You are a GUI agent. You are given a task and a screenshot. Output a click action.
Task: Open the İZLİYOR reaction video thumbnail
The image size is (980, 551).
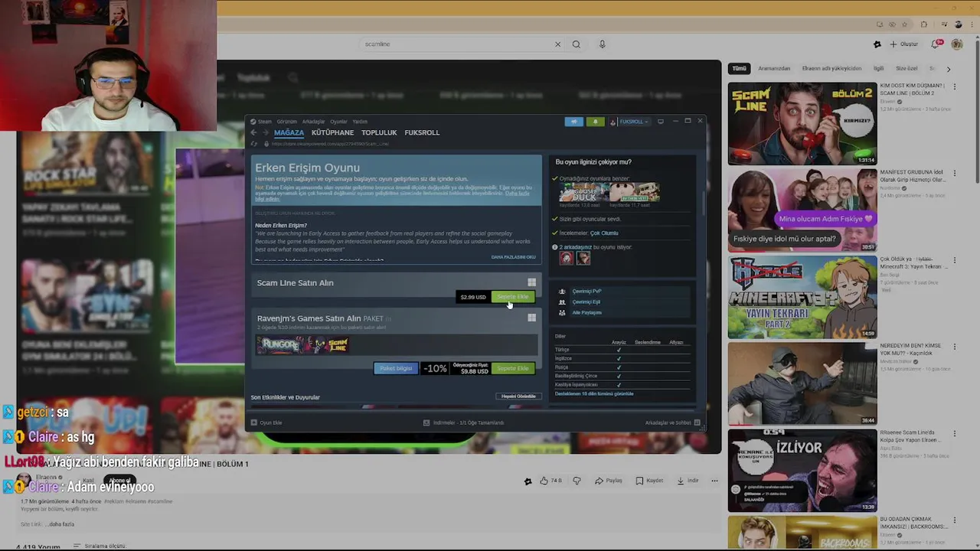pyautogui.click(x=802, y=471)
